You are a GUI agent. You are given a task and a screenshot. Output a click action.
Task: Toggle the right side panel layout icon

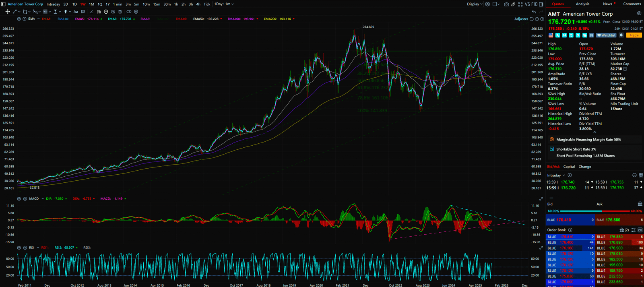[542, 4]
